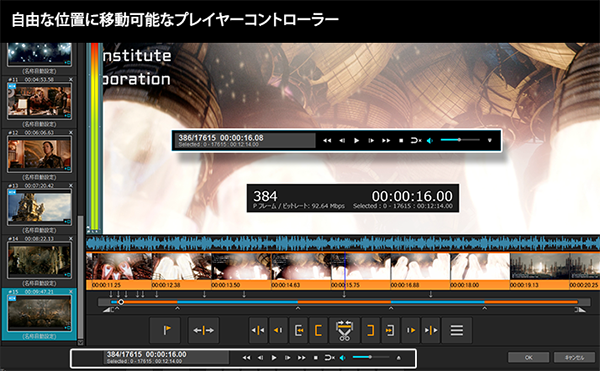This screenshot has height=371, width=600.
Task: Add a keyframe with the flag button
Action: tap(165, 330)
